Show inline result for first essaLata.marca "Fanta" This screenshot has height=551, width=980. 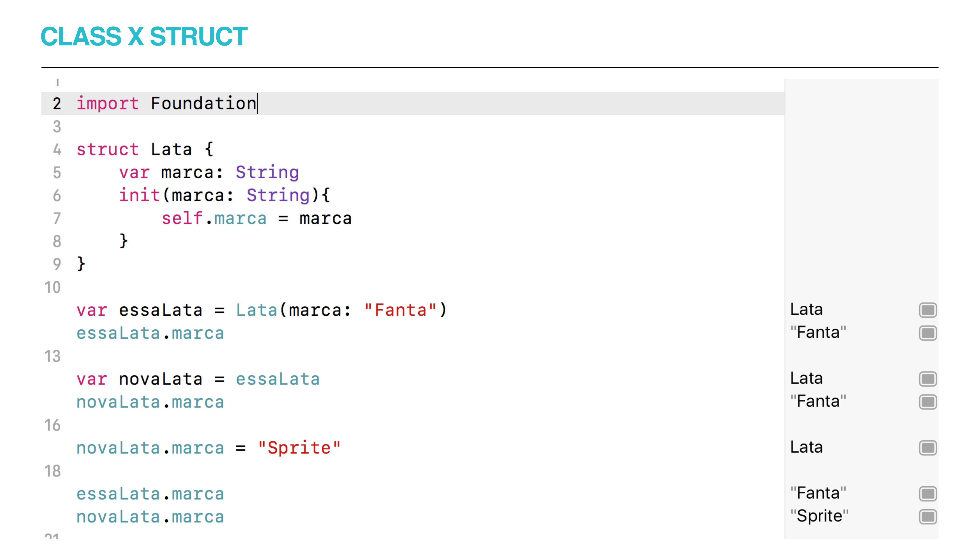pyautogui.click(x=928, y=333)
